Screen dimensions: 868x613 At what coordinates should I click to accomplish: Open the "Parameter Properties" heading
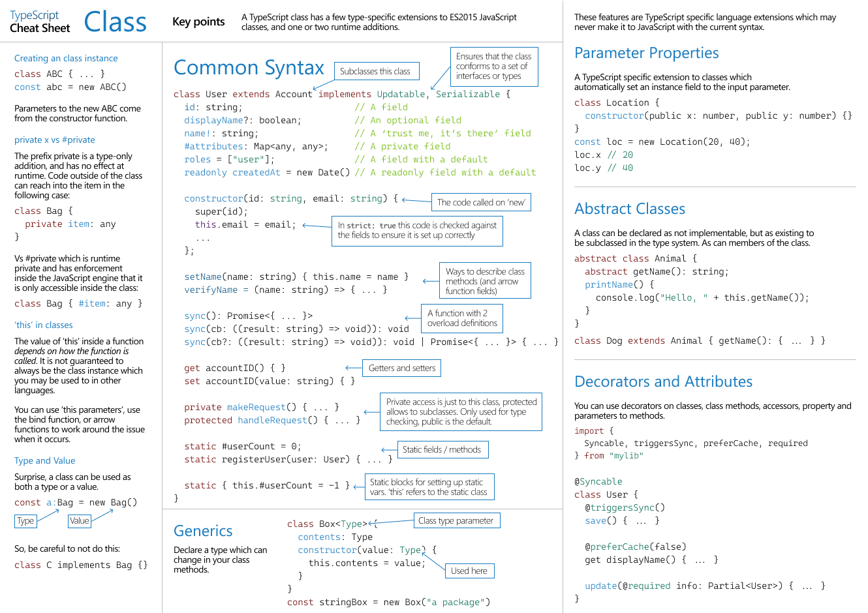click(647, 53)
